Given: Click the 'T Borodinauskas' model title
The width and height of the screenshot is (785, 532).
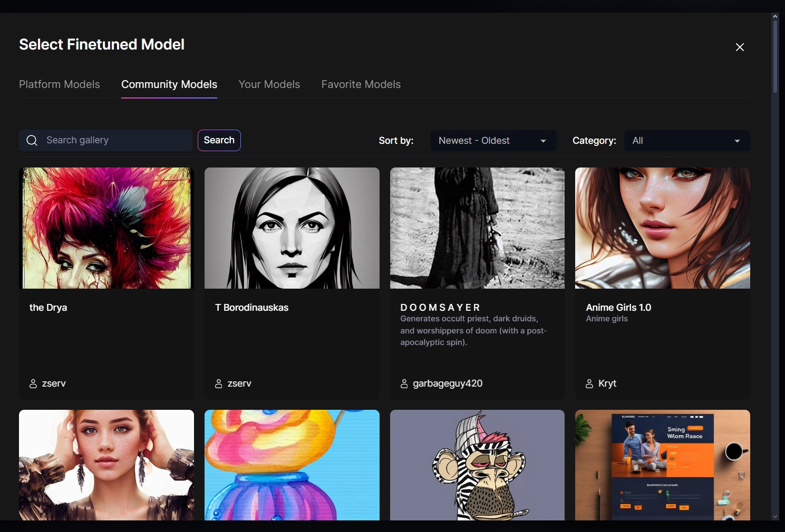Looking at the screenshot, I should [x=251, y=308].
